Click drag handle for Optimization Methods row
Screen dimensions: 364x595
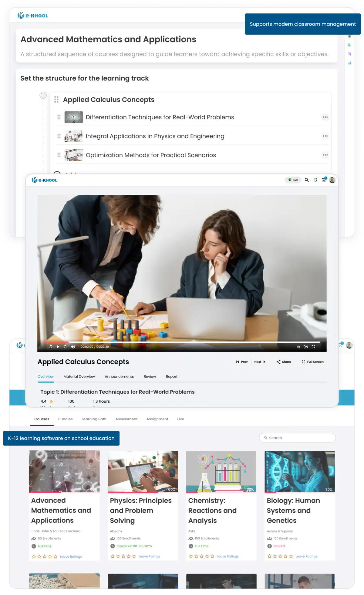(59, 155)
